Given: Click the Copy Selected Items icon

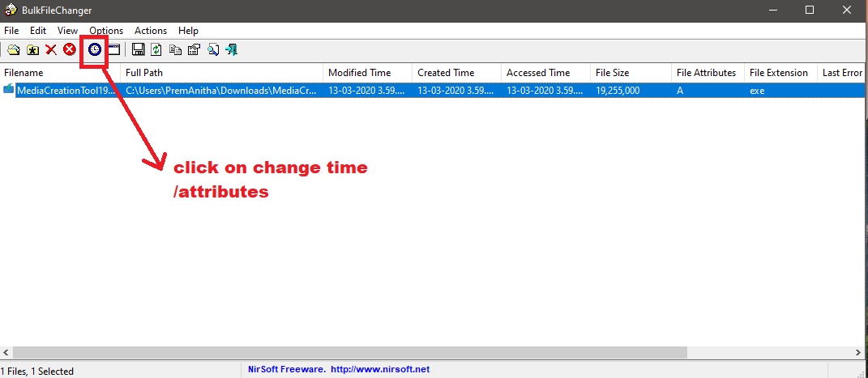Looking at the screenshot, I should (175, 50).
